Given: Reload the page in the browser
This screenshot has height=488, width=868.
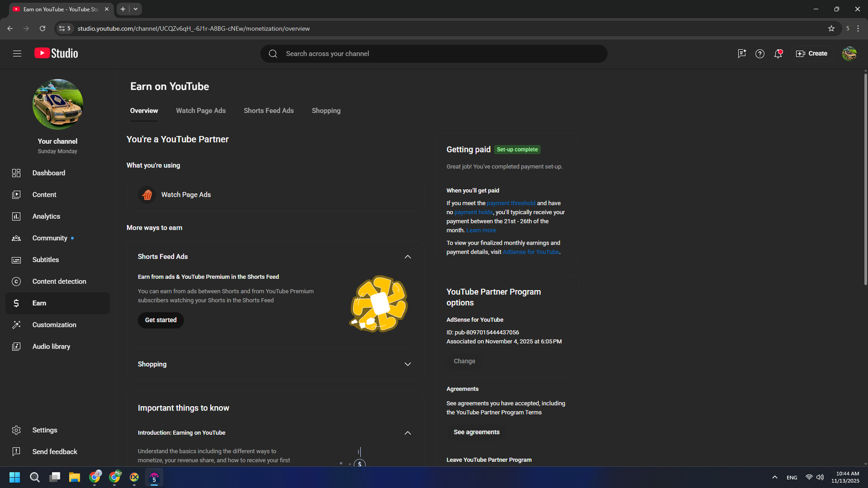Looking at the screenshot, I should tap(42, 28).
